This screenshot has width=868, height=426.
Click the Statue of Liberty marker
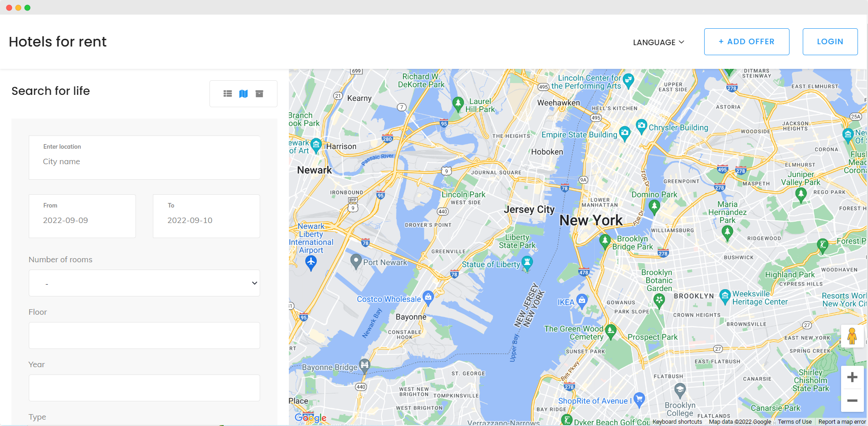pos(527,263)
